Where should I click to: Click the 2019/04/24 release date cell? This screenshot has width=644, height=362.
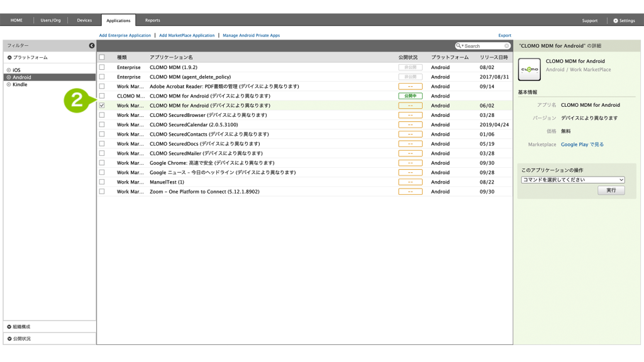pyautogui.click(x=494, y=125)
